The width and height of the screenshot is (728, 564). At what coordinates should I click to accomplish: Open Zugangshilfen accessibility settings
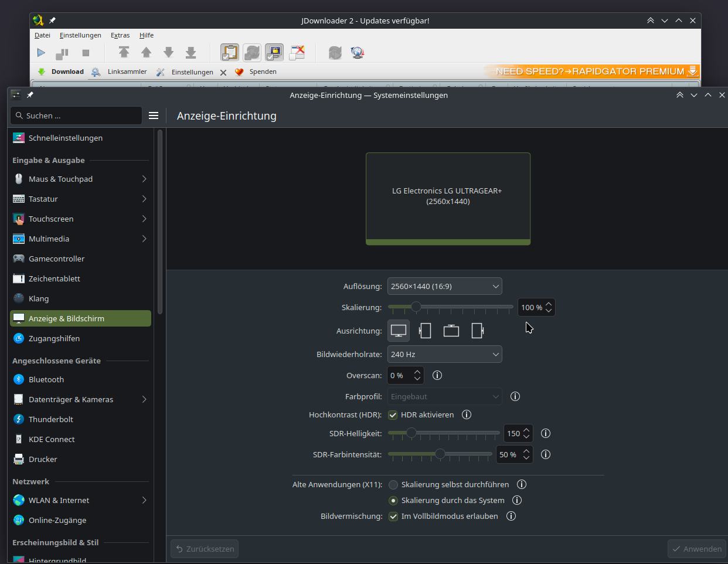pyautogui.click(x=80, y=338)
